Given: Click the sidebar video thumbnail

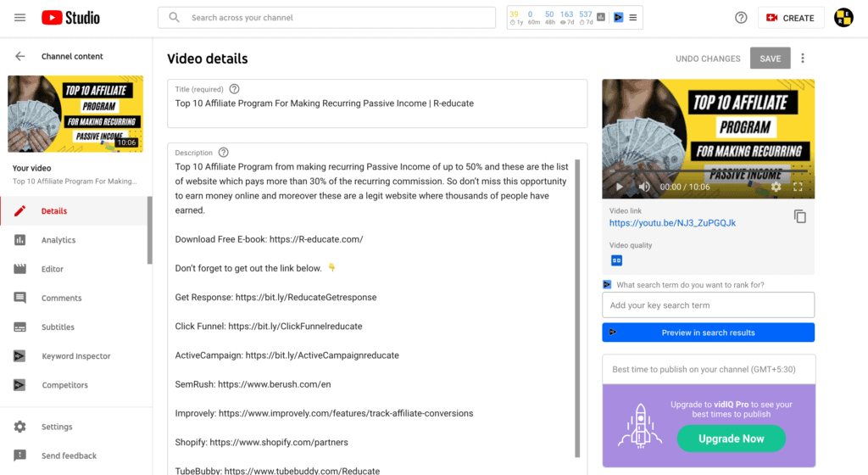Looking at the screenshot, I should tap(75, 114).
